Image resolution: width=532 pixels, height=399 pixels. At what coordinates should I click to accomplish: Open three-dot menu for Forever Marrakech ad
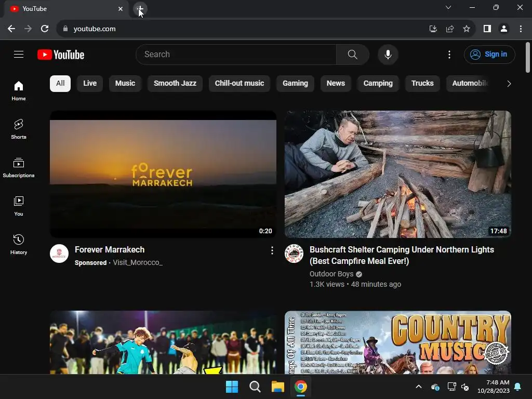click(272, 250)
